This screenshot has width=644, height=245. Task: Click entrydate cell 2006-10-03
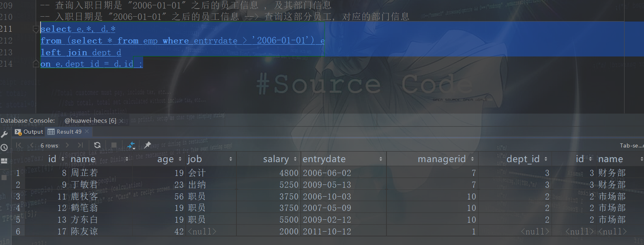(x=327, y=197)
